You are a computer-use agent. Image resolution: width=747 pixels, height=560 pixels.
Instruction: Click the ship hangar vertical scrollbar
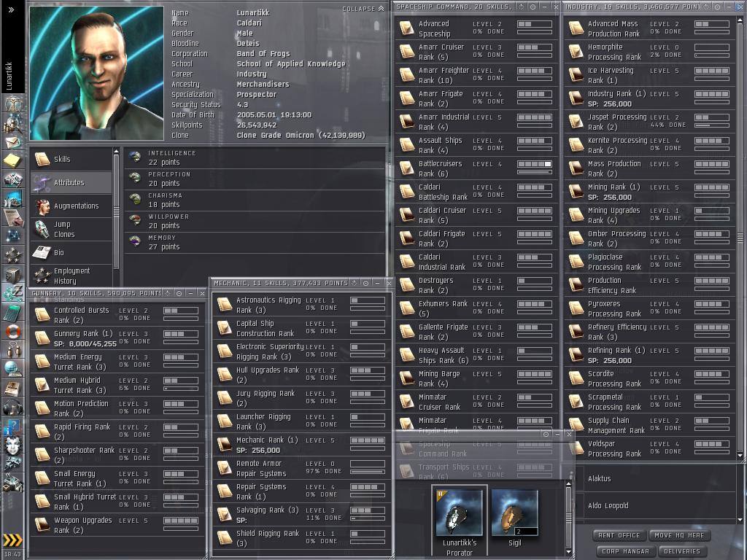tap(568, 518)
